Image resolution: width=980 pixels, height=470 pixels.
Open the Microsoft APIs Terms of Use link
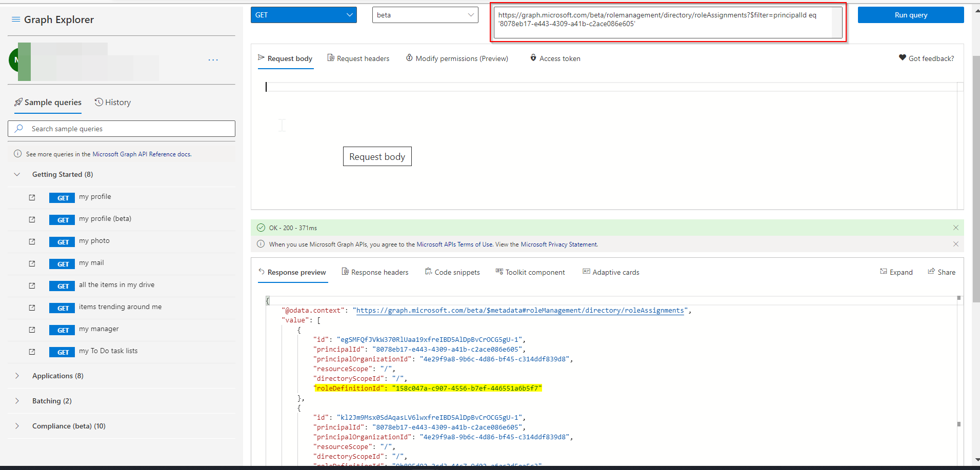pos(455,244)
